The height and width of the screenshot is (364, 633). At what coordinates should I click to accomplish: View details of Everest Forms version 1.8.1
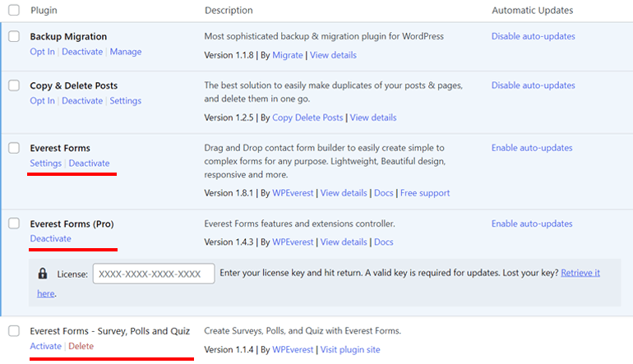point(344,193)
